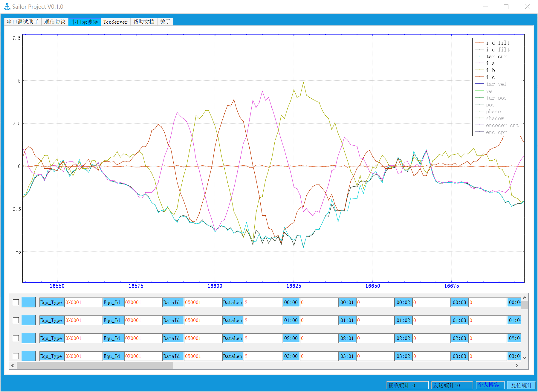Click the Equ_Type value field in the 00:00 row
The height and width of the screenshot is (392, 538).
pyautogui.click(x=83, y=302)
